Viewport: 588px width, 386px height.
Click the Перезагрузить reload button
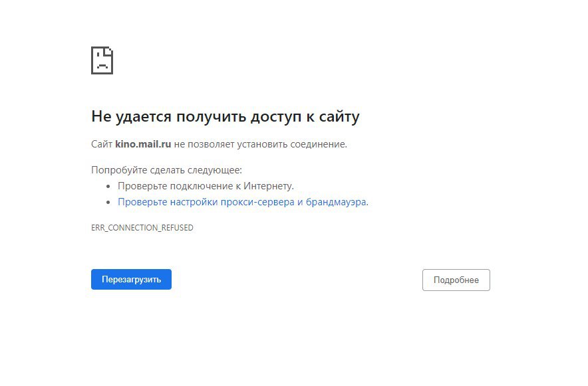coord(131,279)
